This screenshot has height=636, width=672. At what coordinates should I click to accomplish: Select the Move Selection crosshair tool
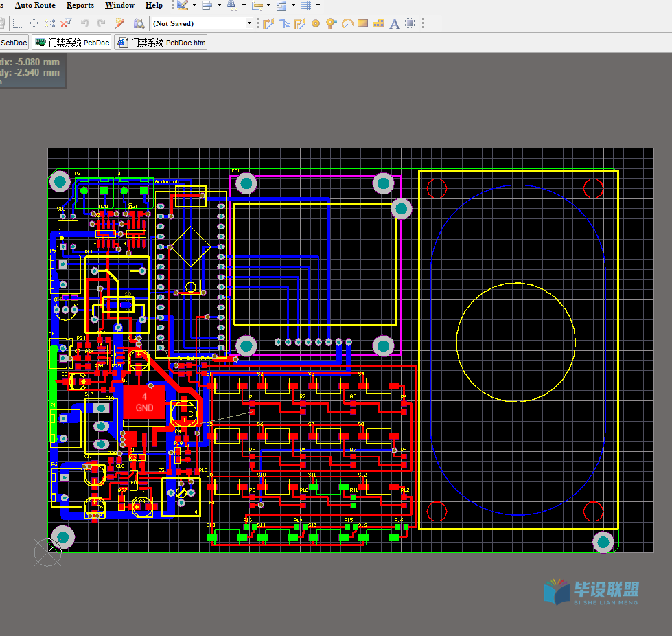coord(34,23)
